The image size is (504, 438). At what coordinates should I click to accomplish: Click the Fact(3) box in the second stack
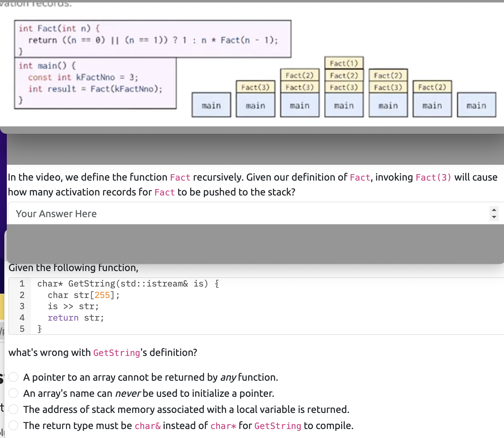tap(255, 87)
